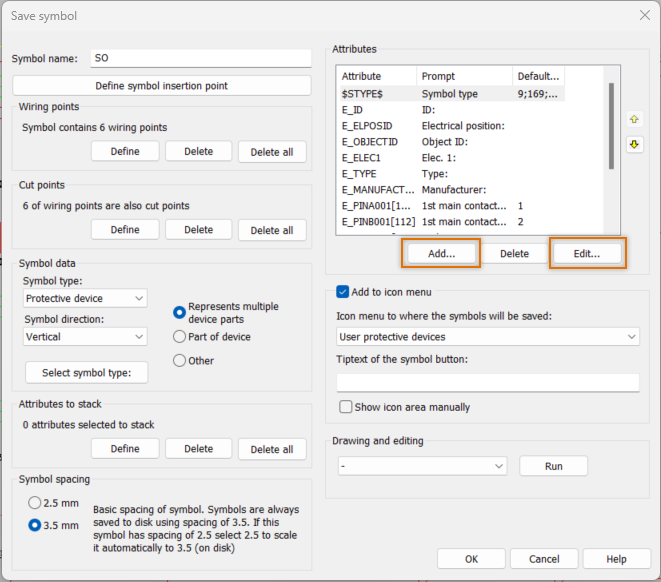This screenshot has height=582, width=661.
Task: Select 2.5 mm symbol spacing
Action: click(x=35, y=503)
